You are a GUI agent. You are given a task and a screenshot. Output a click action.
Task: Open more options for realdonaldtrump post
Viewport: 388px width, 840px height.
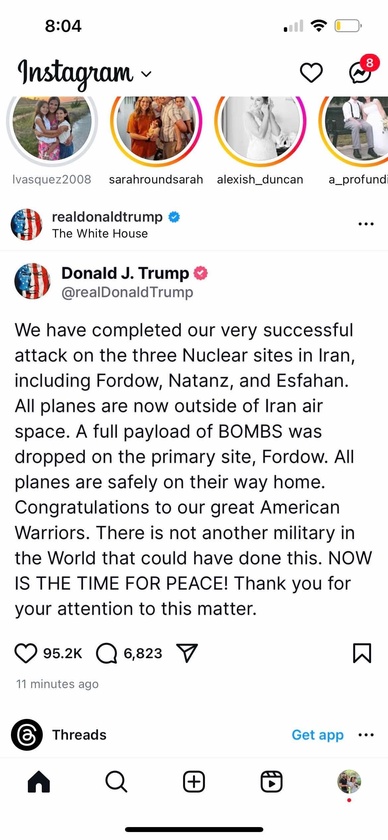pos(365,224)
